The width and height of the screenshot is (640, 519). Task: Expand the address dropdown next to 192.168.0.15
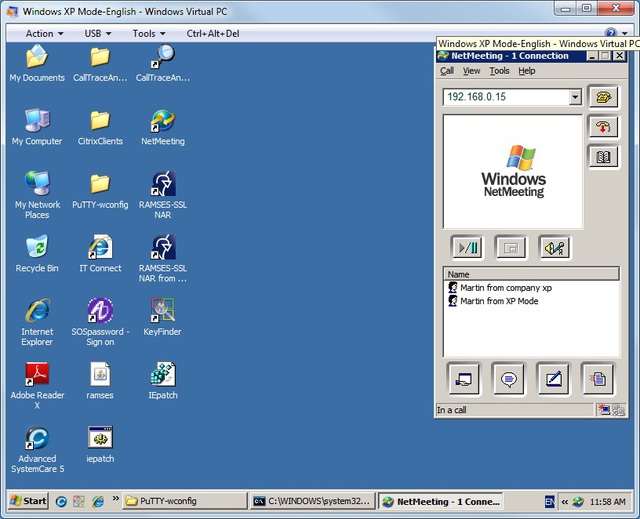(x=575, y=97)
